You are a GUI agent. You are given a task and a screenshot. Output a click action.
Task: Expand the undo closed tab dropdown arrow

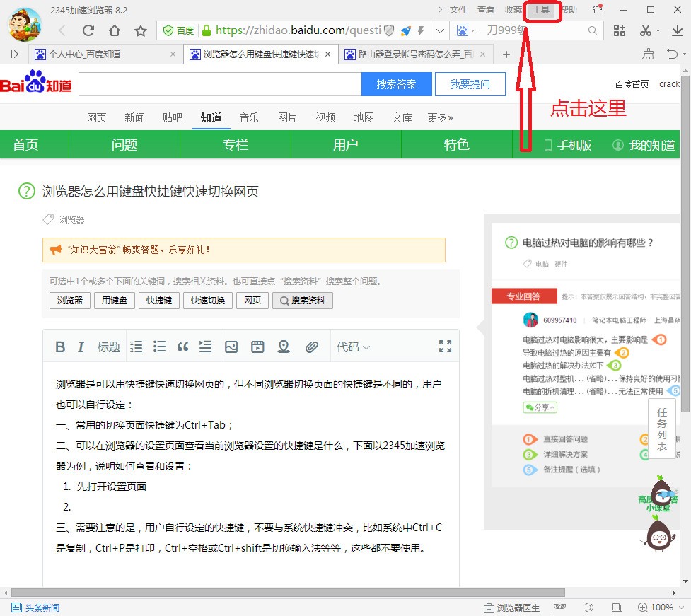coord(684,54)
